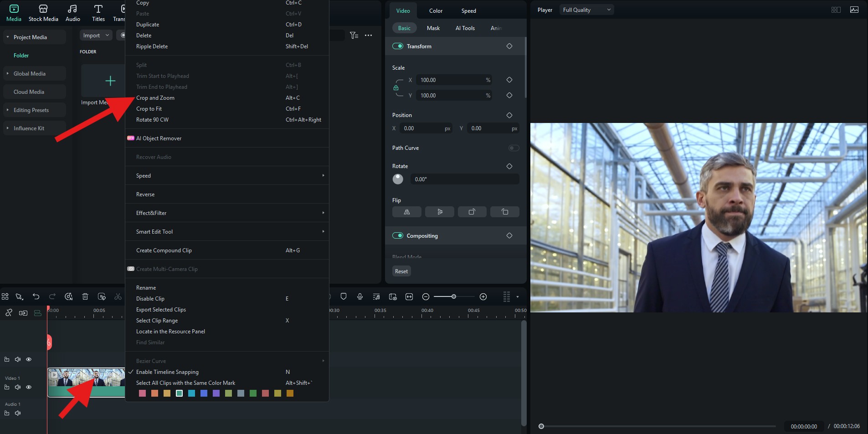The width and height of the screenshot is (868, 434).
Task: Mute the Video 1 track speaker
Action: (18, 387)
